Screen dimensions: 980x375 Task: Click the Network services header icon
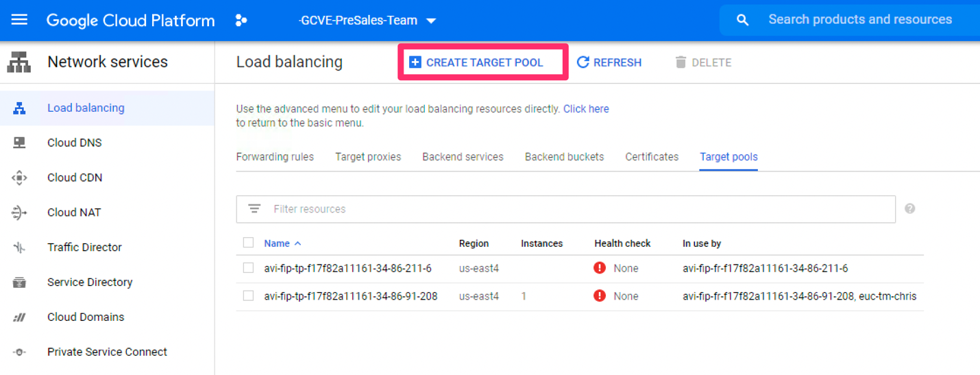tap(19, 62)
